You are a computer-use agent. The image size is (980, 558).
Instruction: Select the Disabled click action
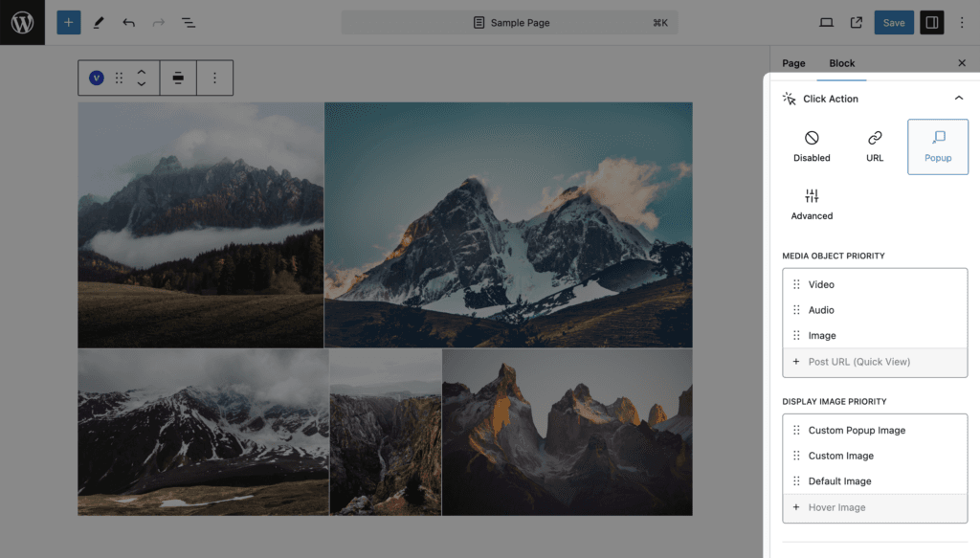coord(812,146)
